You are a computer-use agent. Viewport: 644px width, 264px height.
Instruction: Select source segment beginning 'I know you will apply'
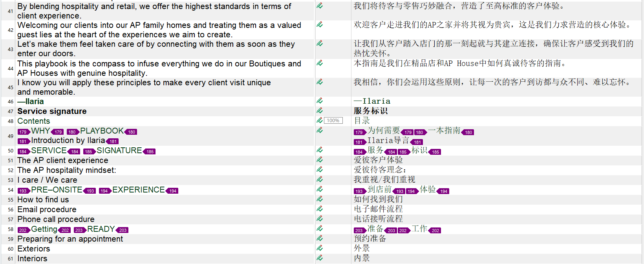[144, 87]
